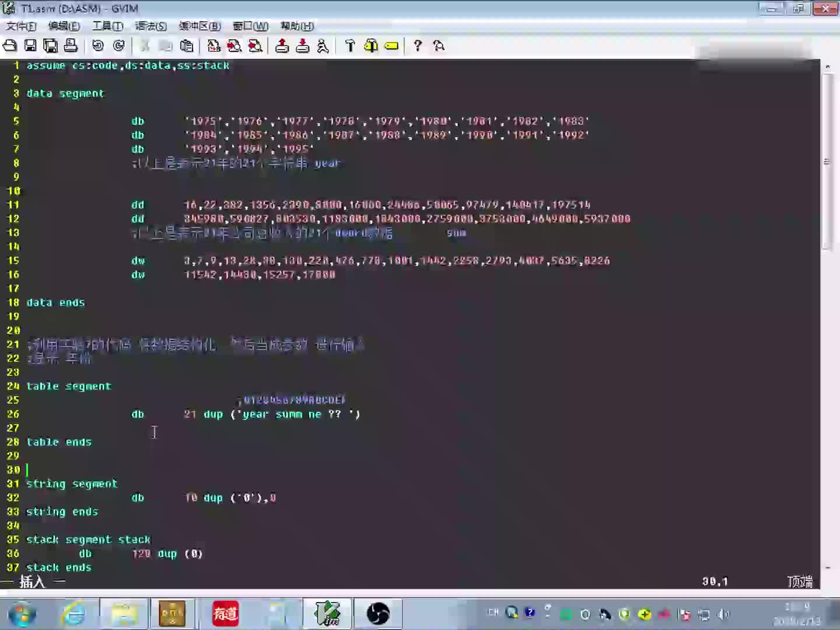Click the scrollbar down arrow
This screenshot has width=840, height=630.
[x=827, y=567]
